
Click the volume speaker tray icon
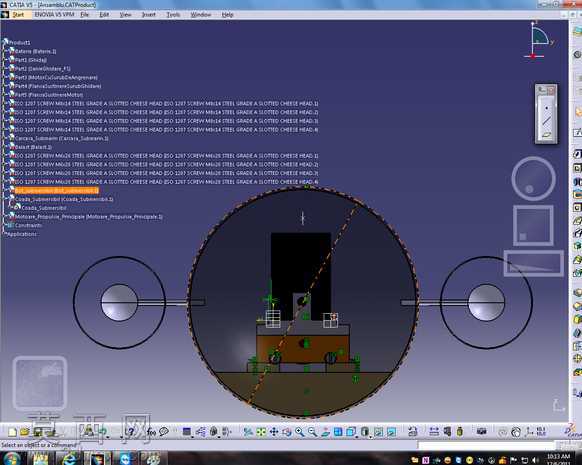point(535,461)
